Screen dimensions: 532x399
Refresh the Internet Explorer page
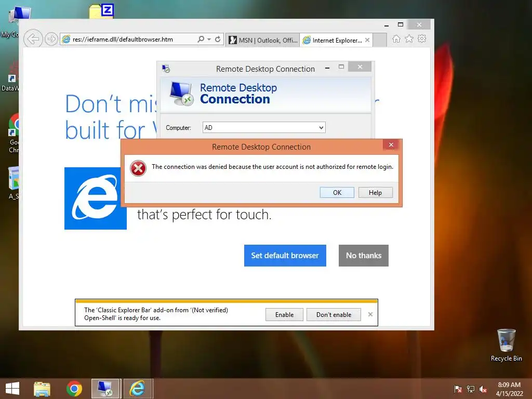click(x=218, y=39)
